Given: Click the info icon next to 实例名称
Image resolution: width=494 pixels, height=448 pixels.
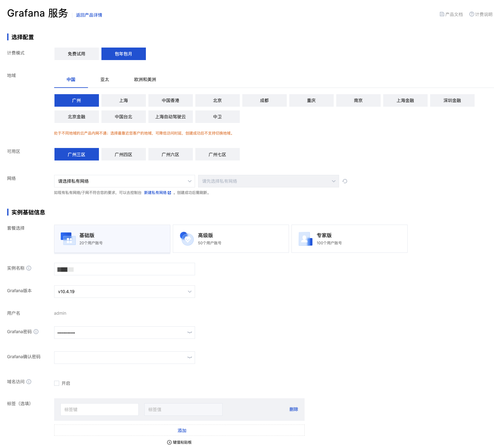Looking at the screenshot, I should pos(29,268).
